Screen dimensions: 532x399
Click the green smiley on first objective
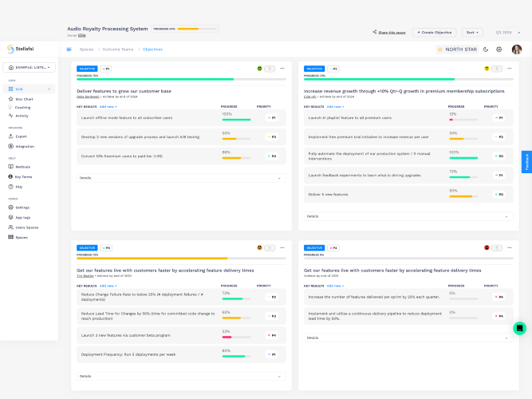click(259, 69)
